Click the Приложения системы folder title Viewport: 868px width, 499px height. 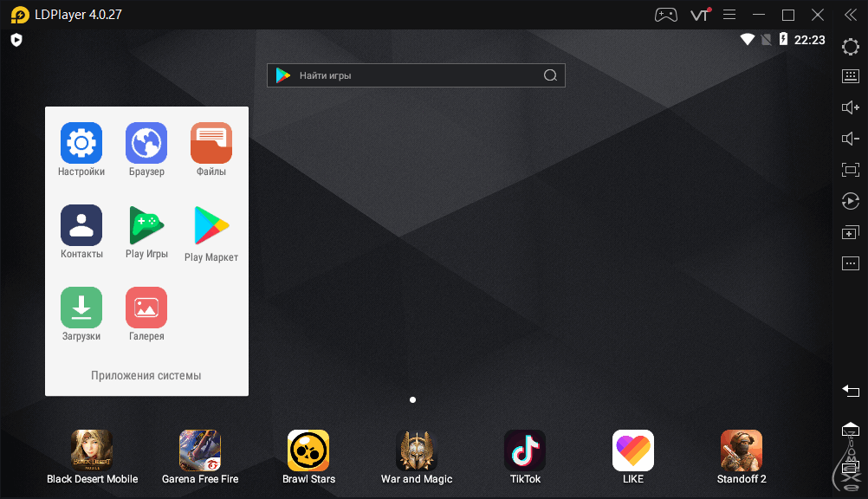pos(146,375)
